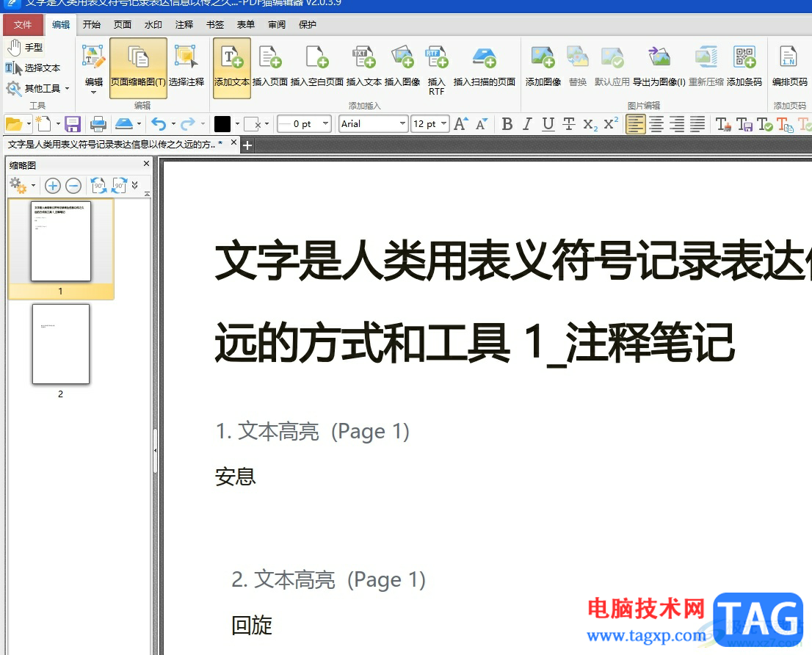Click the New document icon
This screenshot has width=812, height=655.
pyautogui.click(x=43, y=124)
